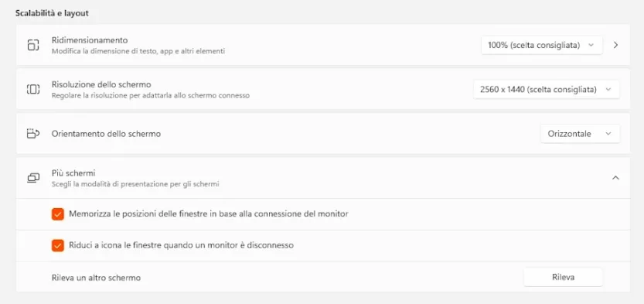Click the Ridimensionamento scaling icon
644x304 pixels.
(32, 45)
